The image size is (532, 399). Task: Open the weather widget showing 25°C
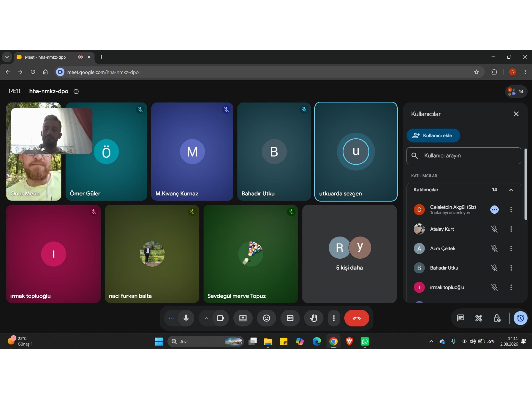point(20,341)
